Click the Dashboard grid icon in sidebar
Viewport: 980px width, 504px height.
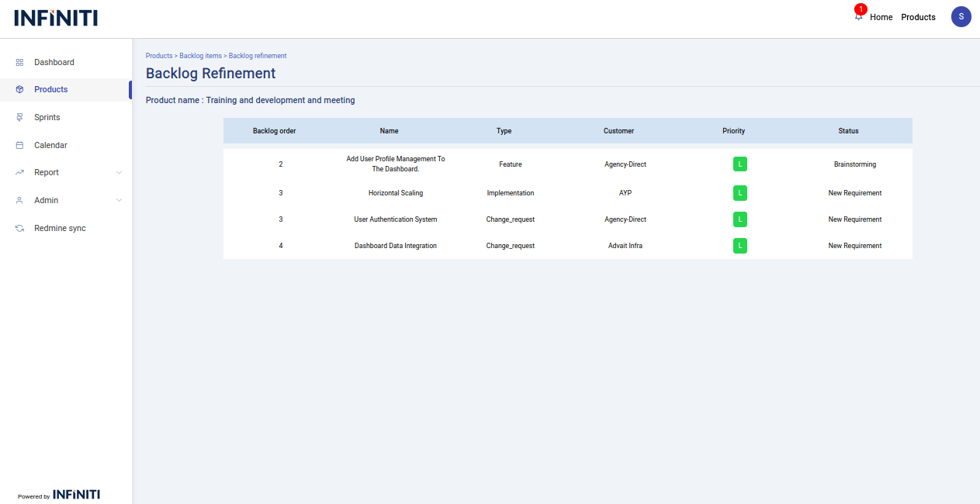click(20, 62)
